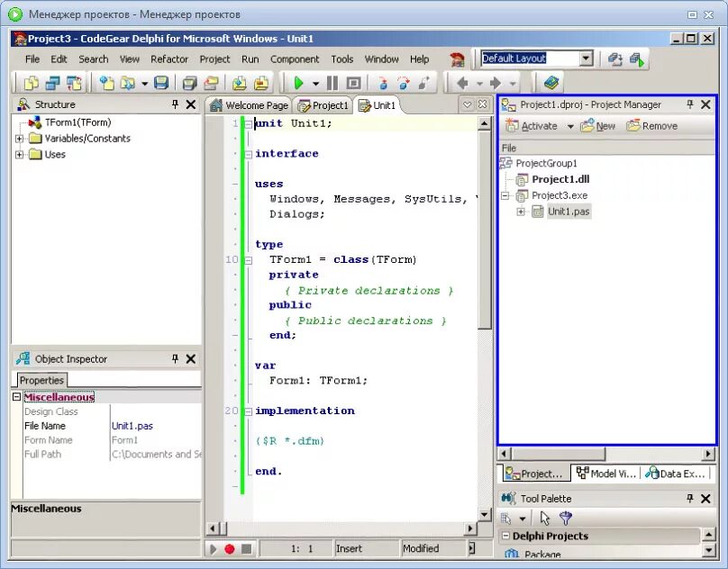Collapse Delphi Projects category in Tool Palette
Screen dimensions: 728x569
click(505, 536)
